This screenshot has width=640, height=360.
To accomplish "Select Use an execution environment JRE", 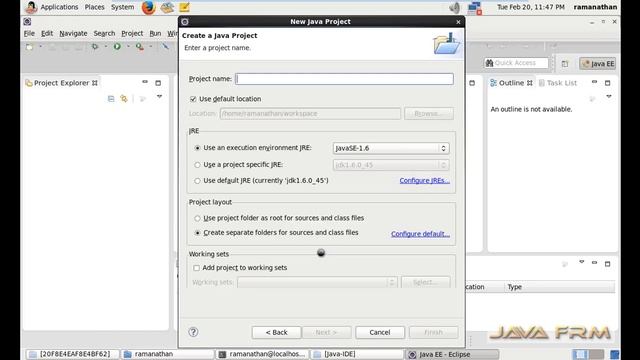I will tap(198, 148).
